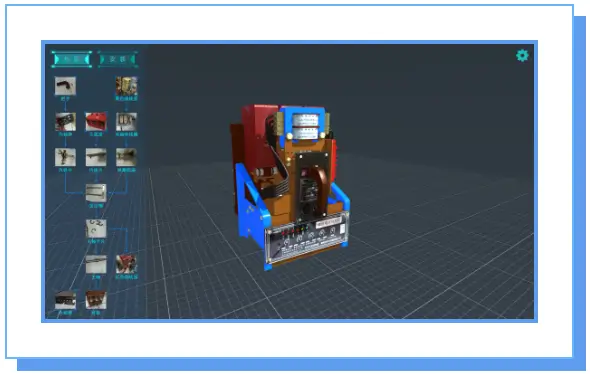Select the flat metal plate thumbnail at branch junction
590x374 pixels.
96,193
